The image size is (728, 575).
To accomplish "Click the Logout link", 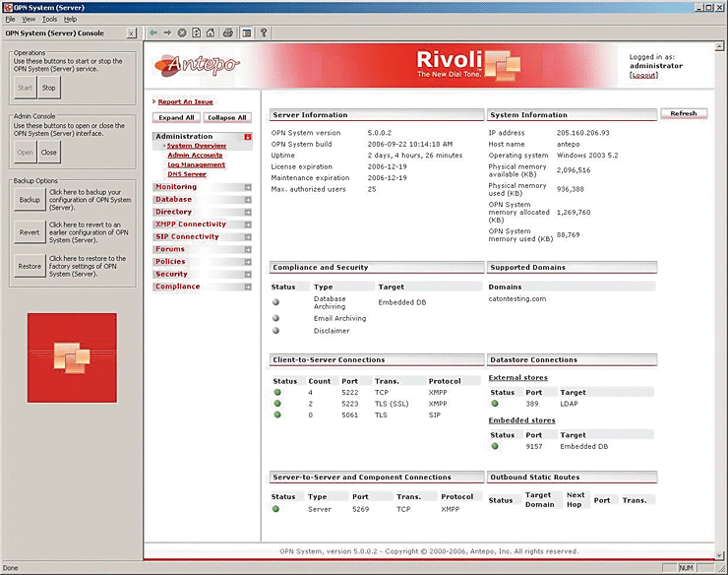I will click(643, 75).
